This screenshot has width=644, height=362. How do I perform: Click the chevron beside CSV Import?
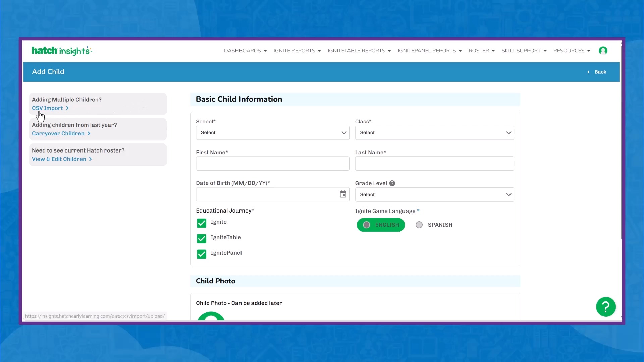[x=67, y=108]
